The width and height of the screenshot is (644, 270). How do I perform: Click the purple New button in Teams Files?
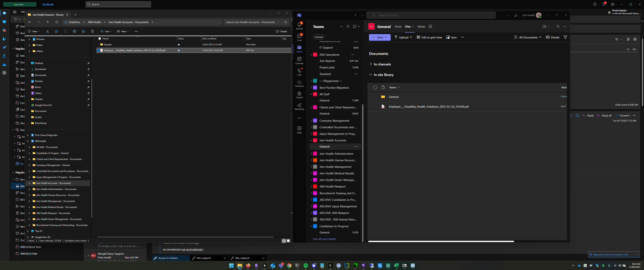point(380,37)
